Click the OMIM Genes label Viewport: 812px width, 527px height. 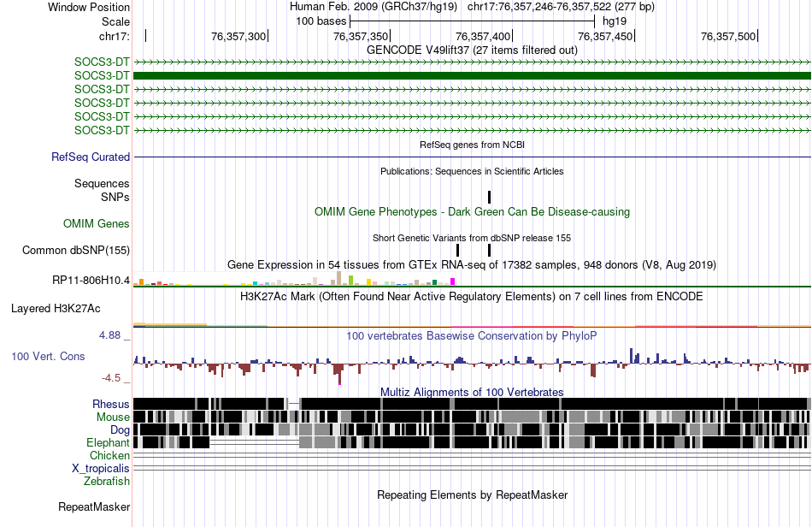97,224
